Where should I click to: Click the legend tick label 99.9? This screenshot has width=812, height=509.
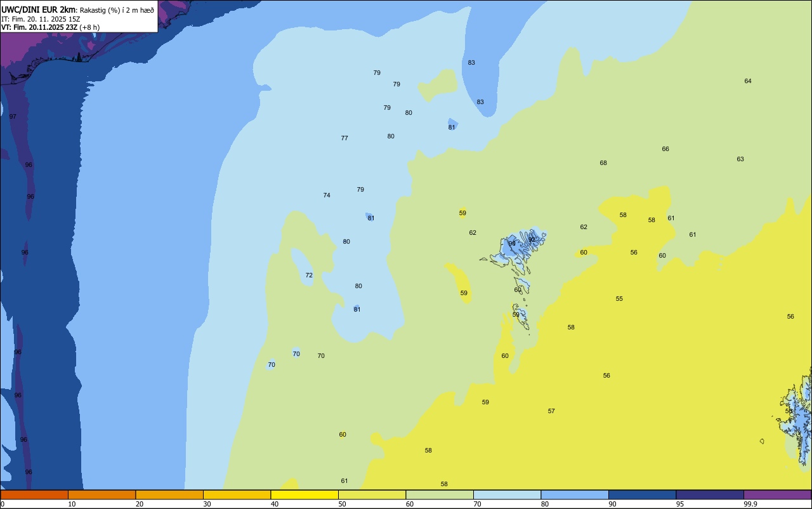coord(750,504)
